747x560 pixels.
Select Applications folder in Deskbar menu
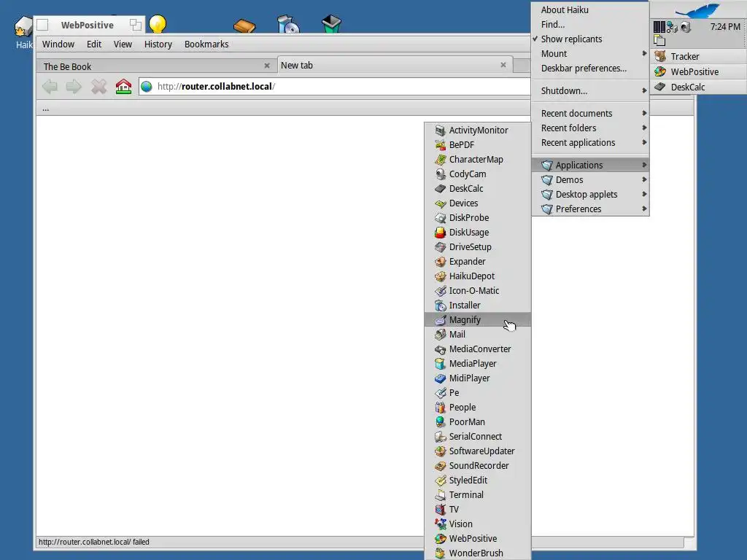point(590,166)
